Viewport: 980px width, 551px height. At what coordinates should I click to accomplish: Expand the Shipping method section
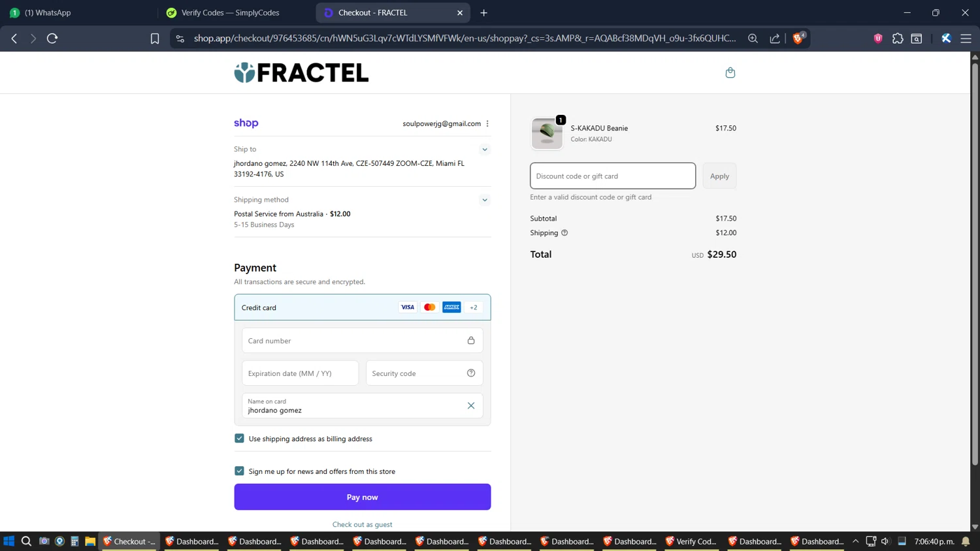click(x=484, y=200)
